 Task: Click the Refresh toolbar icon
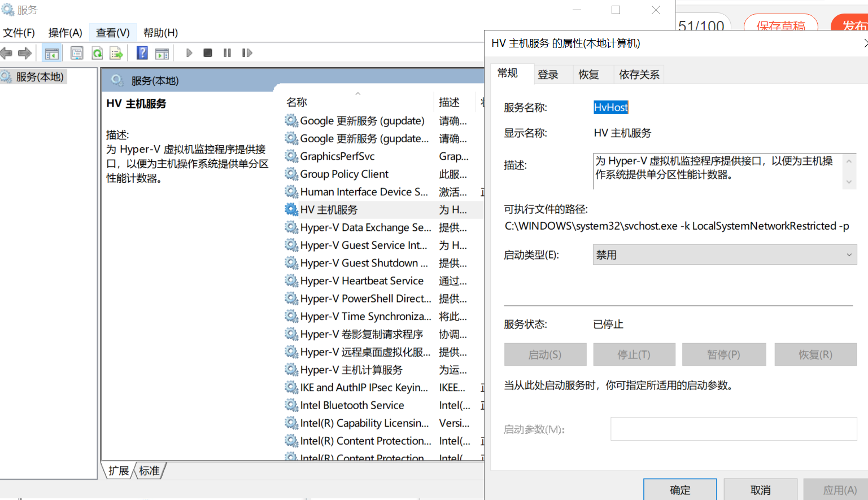coord(97,53)
